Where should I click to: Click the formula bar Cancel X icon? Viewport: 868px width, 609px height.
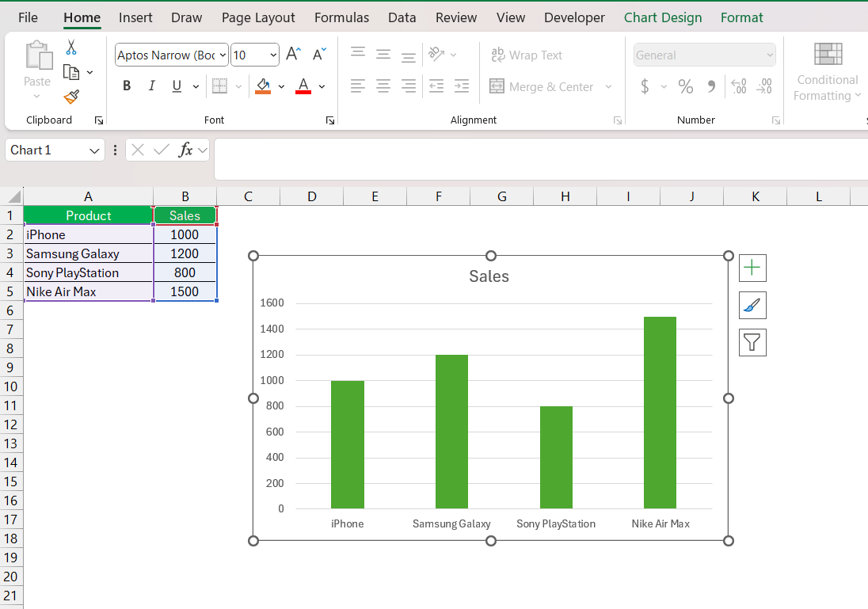138,150
